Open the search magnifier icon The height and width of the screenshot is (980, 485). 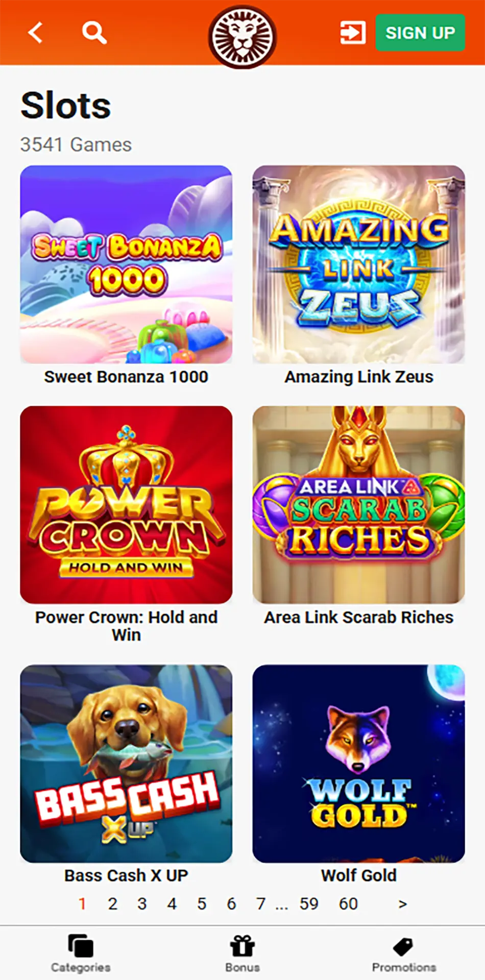coord(94,33)
